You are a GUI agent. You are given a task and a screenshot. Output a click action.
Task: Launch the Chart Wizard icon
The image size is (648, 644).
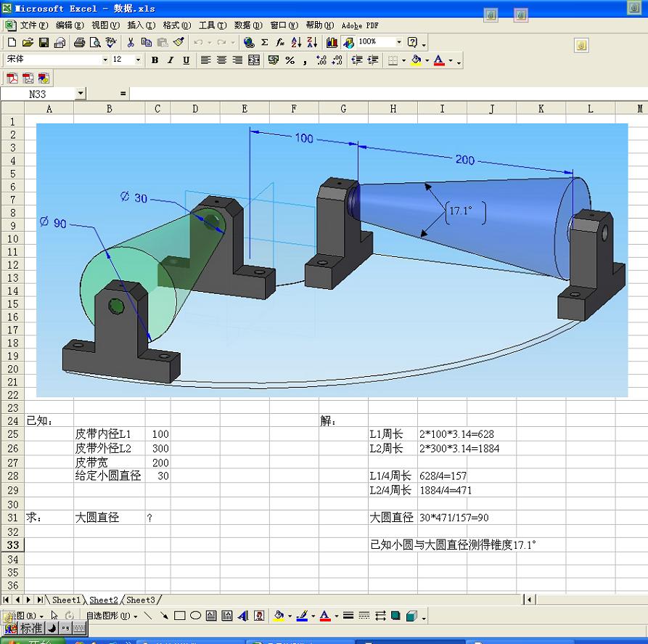pyautogui.click(x=332, y=42)
